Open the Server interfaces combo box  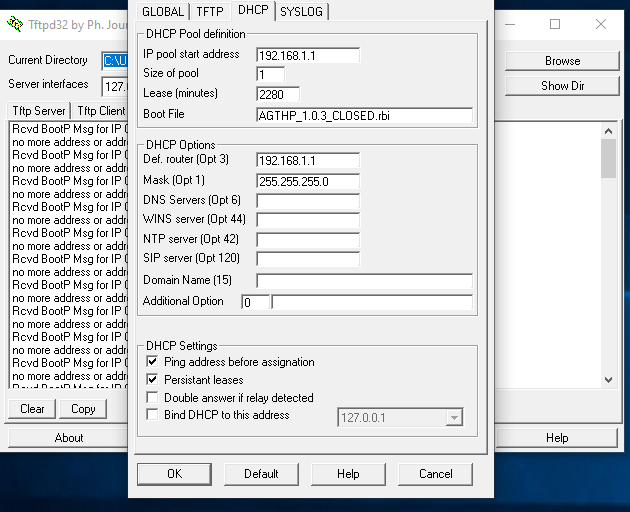[x=115, y=86]
